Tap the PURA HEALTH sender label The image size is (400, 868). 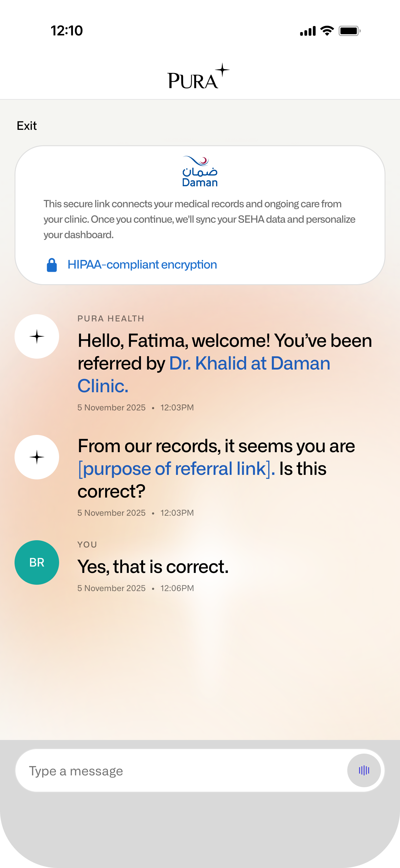111,318
